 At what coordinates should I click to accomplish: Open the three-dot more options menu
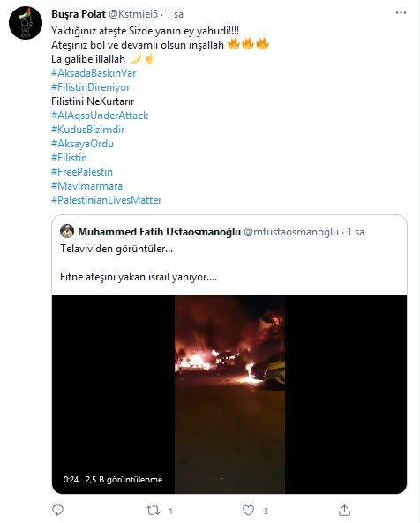[401, 13]
